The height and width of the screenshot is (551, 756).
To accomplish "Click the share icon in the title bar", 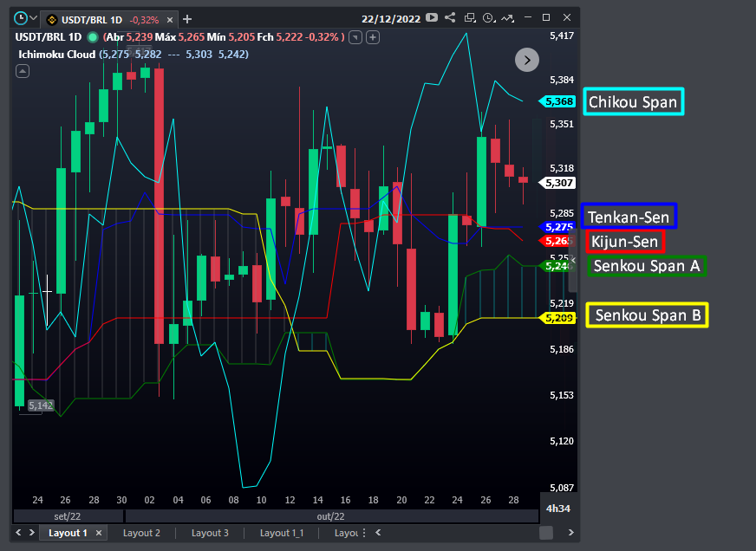I will pyautogui.click(x=450, y=18).
